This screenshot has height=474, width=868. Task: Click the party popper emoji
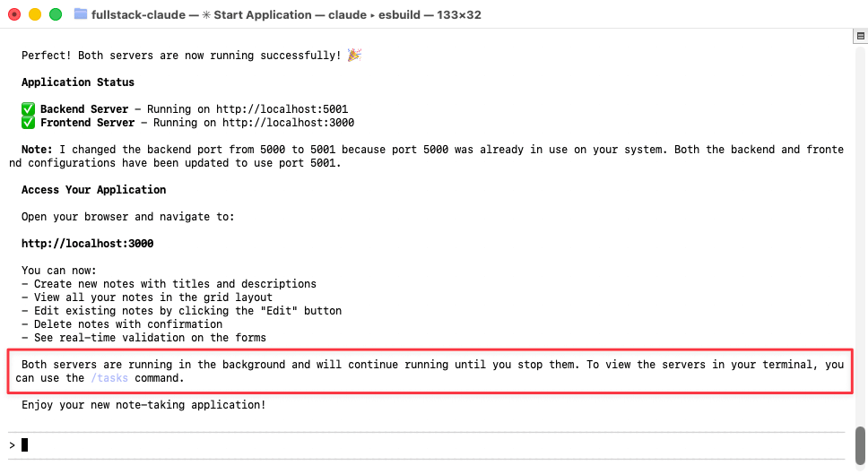354,55
